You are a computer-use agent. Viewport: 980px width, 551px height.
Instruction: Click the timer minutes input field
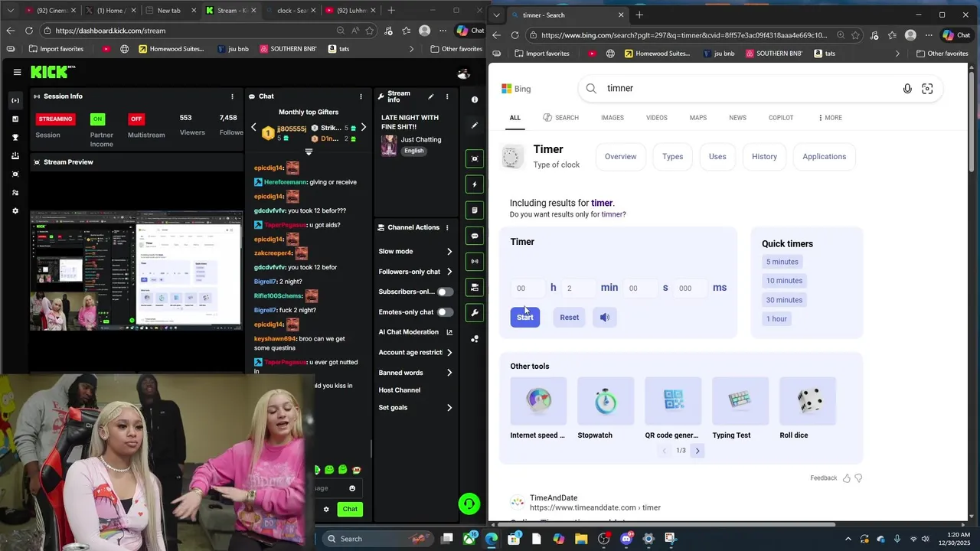point(579,288)
